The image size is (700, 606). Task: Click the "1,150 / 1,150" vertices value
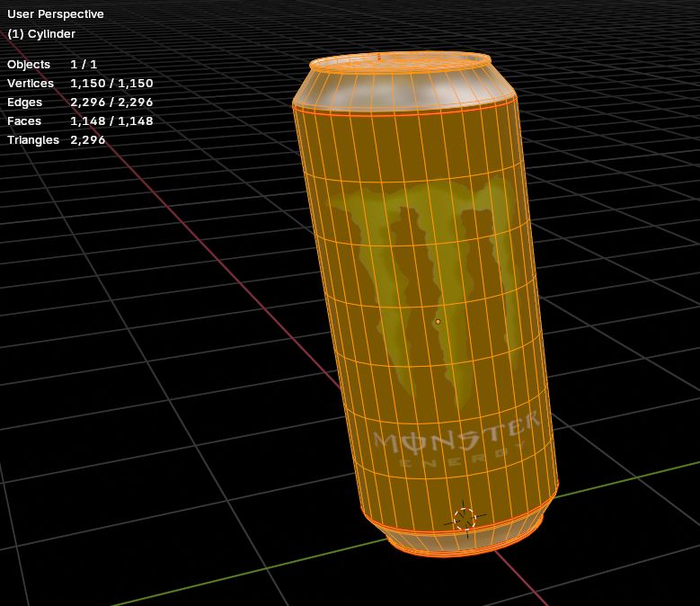pyautogui.click(x=111, y=83)
